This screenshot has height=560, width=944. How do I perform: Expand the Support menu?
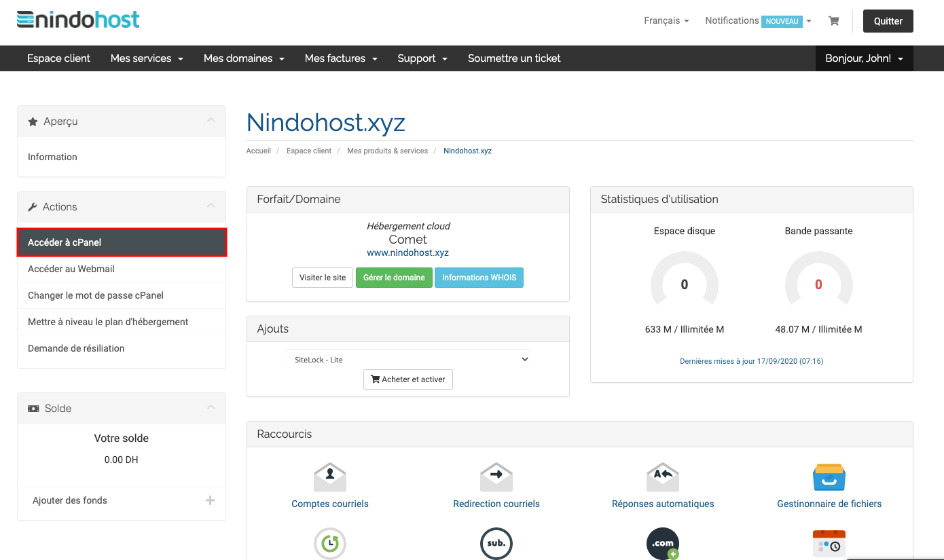coord(422,58)
